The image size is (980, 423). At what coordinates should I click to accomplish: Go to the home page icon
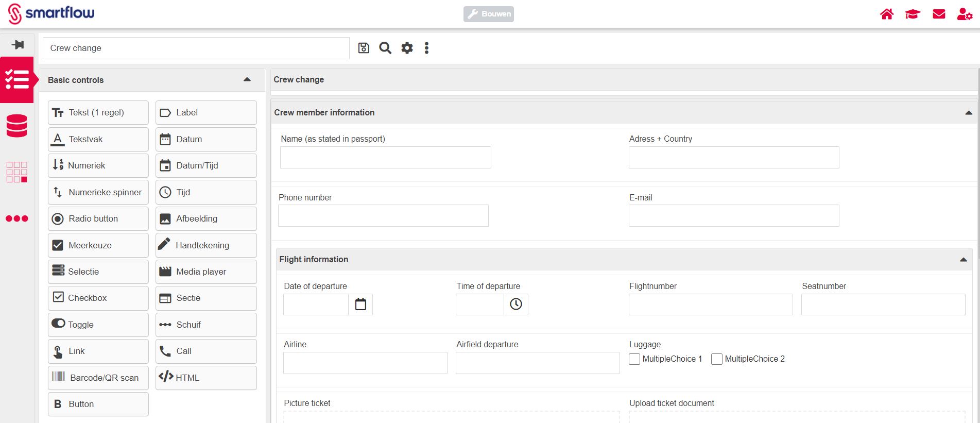pos(887,14)
